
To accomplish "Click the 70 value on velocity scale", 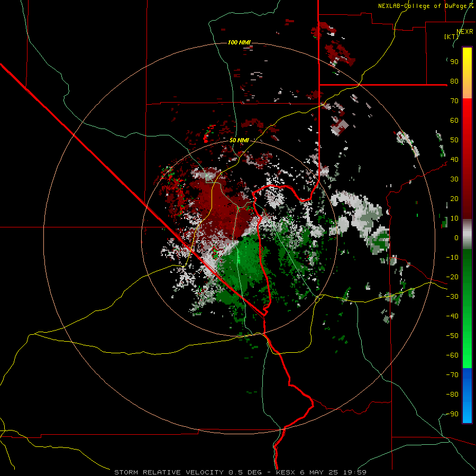I will [454, 101].
